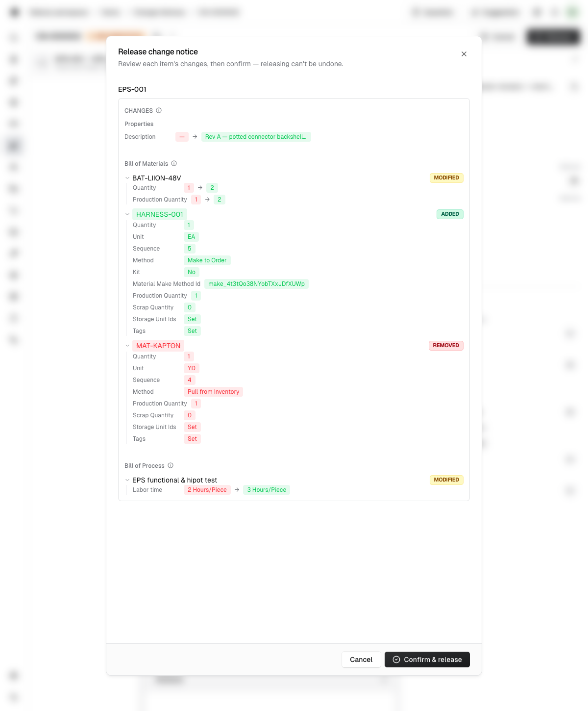Collapse the BAT-LIION-48V row
588x711 pixels.
(x=127, y=178)
